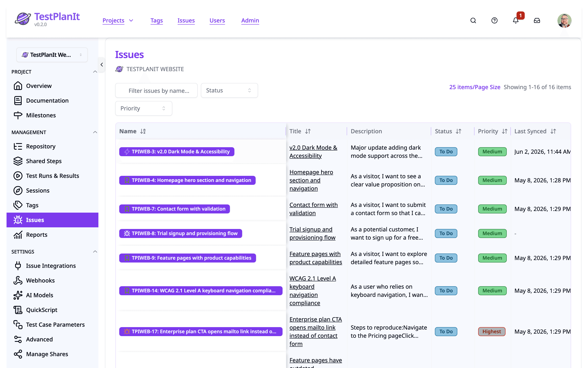Click the Issue Integrations plug icon
The image size is (588, 368).
[18, 266]
